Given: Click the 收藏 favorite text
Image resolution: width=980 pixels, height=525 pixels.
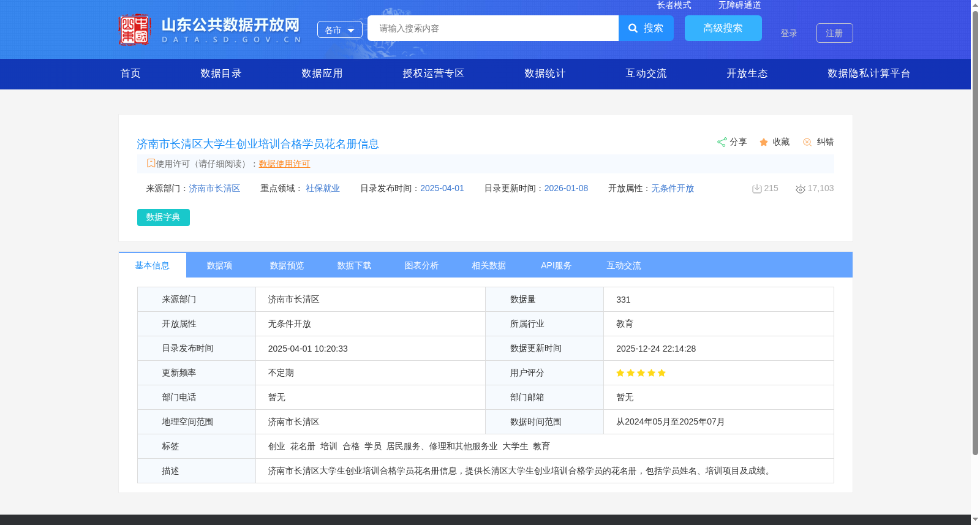Looking at the screenshot, I should tap(781, 142).
